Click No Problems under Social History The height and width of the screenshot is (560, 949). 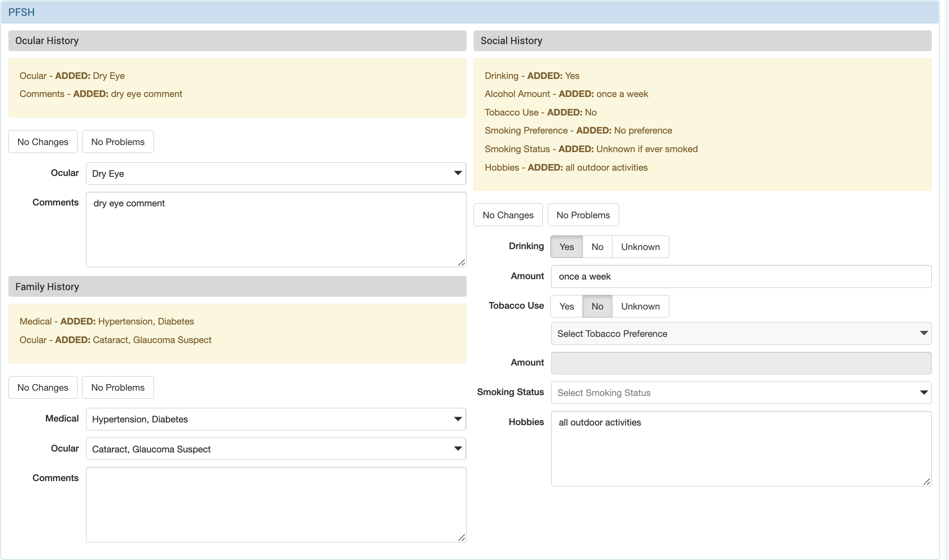(583, 215)
